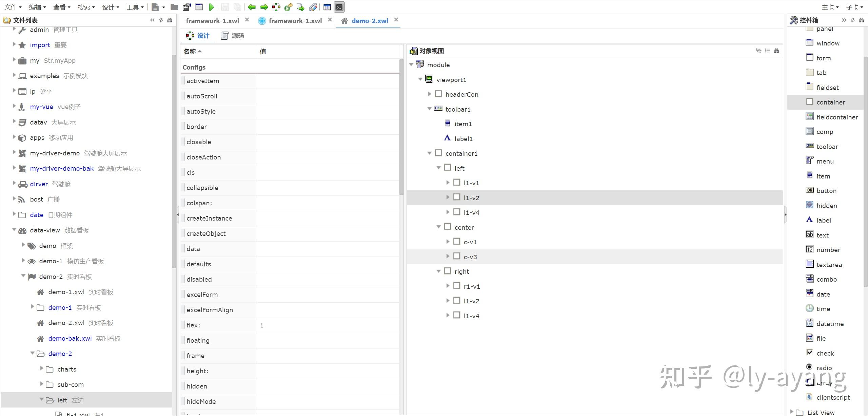Click the pen edit icon on the toolbar
The width and height of the screenshot is (868, 416).
(x=313, y=7)
